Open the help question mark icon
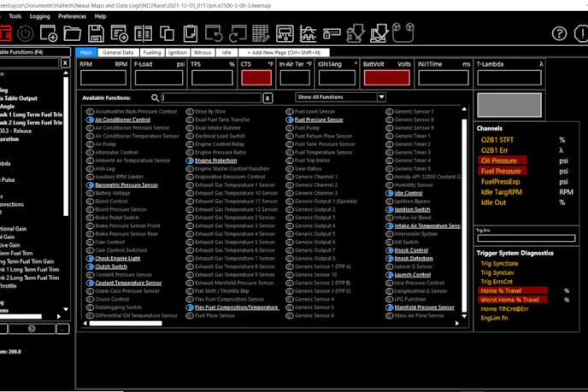Screen dimensions: 588x392 559,34
